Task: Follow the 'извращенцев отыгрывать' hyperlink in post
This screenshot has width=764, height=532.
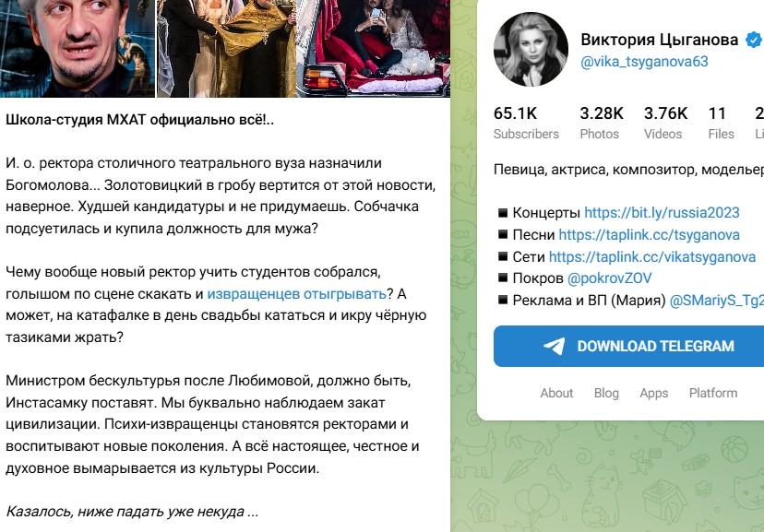Action: click(297, 294)
